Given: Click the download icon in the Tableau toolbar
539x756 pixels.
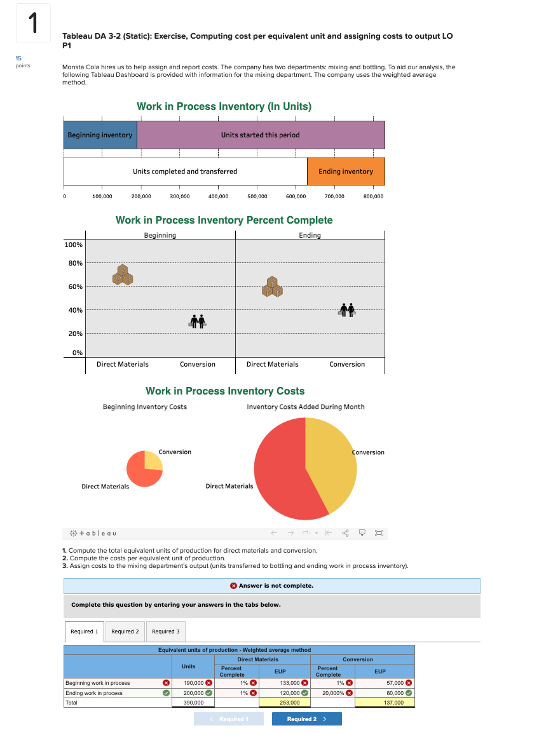Looking at the screenshot, I should (362, 533).
